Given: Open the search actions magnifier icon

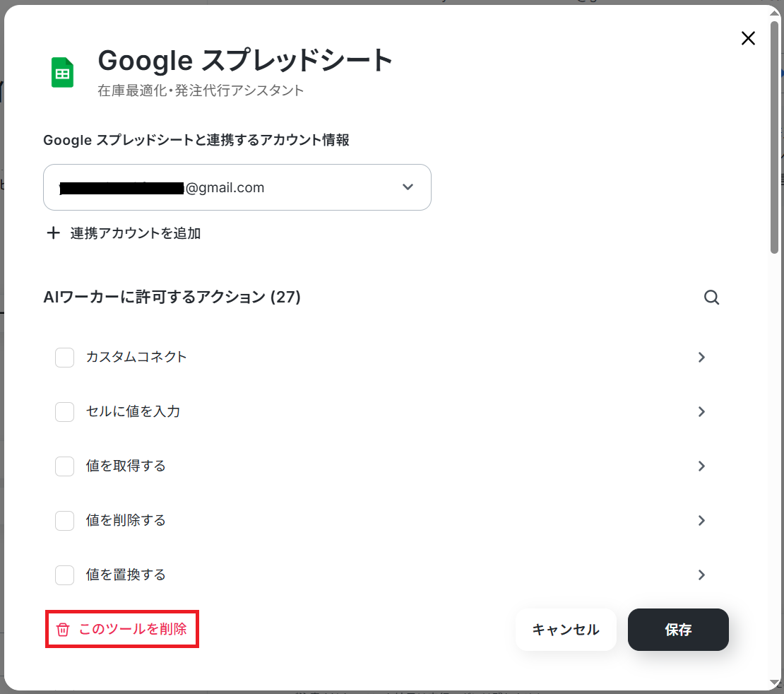Looking at the screenshot, I should [x=711, y=298].
